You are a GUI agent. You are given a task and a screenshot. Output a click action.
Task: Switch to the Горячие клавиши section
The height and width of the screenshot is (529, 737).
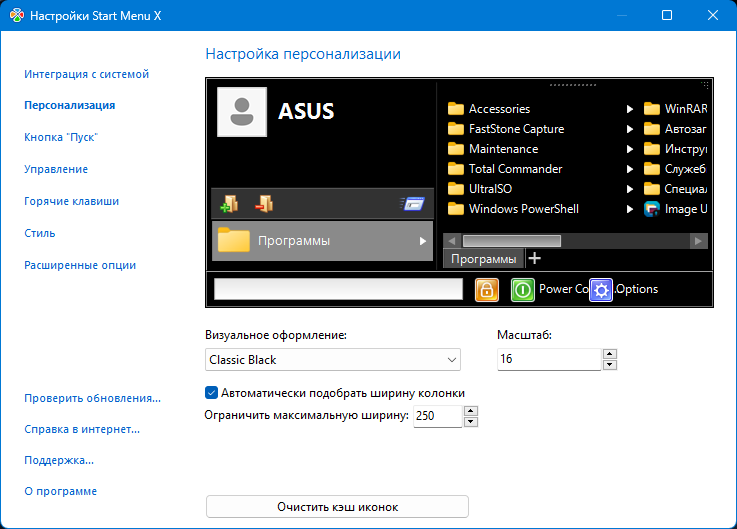[72, 201]
